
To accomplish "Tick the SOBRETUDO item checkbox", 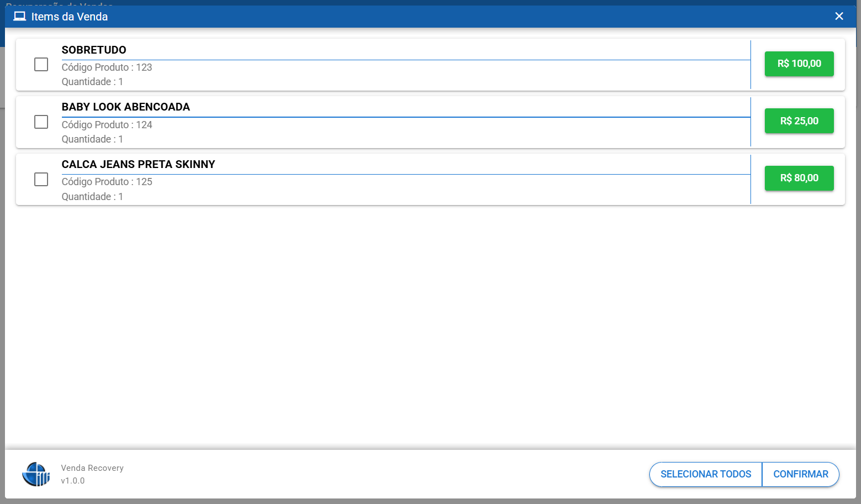I will tap(41, 65).
